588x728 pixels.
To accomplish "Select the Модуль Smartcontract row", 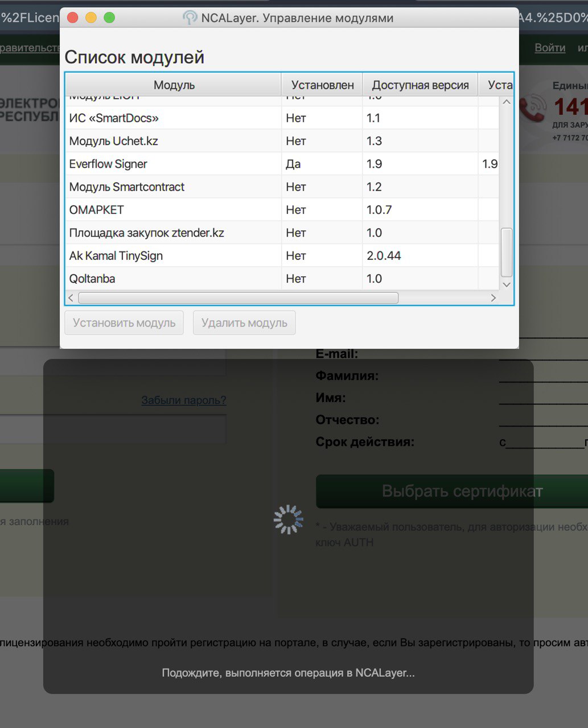I will point(282,187).
